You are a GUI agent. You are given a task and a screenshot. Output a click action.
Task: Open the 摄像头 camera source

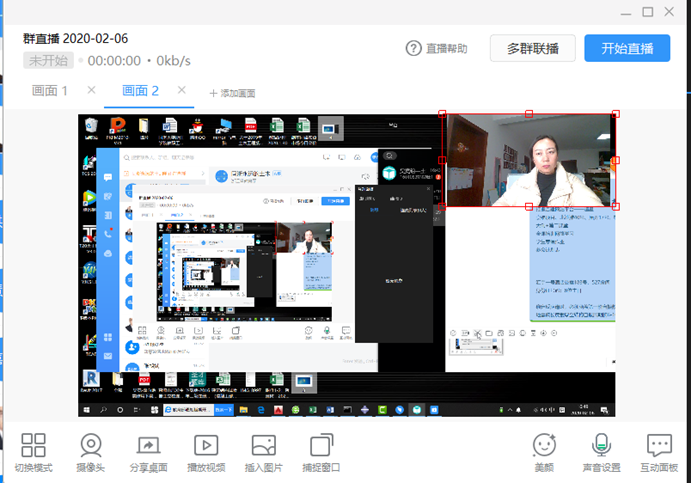pos(91,446)
